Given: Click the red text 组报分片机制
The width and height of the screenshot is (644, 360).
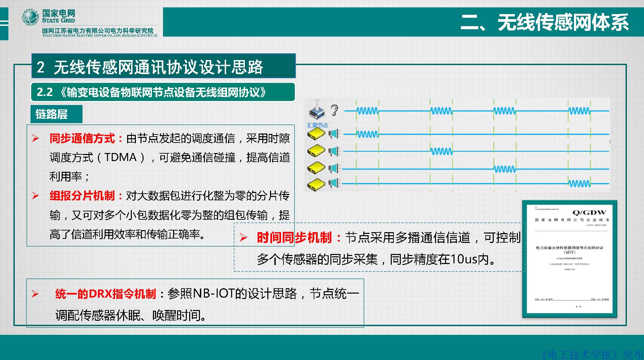Looking at the screenshot, I should 82,196.
